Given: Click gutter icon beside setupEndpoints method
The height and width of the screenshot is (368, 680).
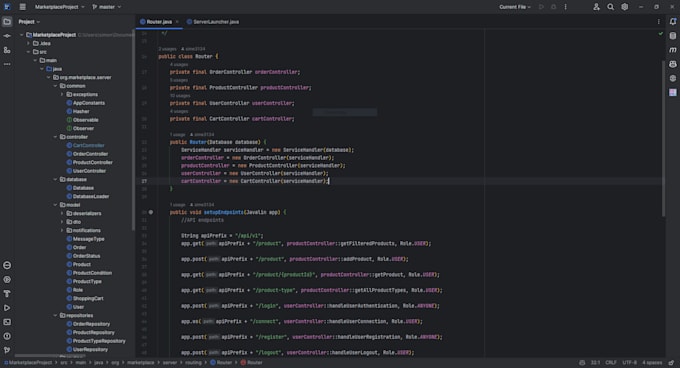Looking at the screenshot, I should click(x=150, y=212).
